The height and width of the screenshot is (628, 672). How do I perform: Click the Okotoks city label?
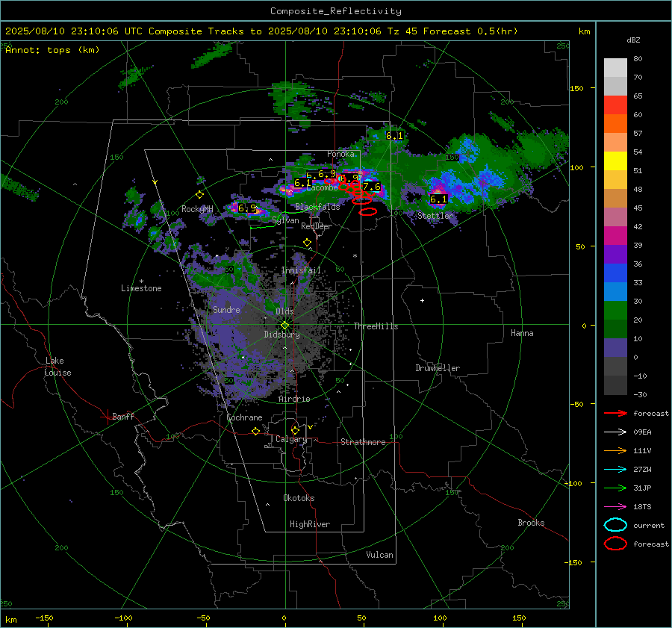(299, 498)
